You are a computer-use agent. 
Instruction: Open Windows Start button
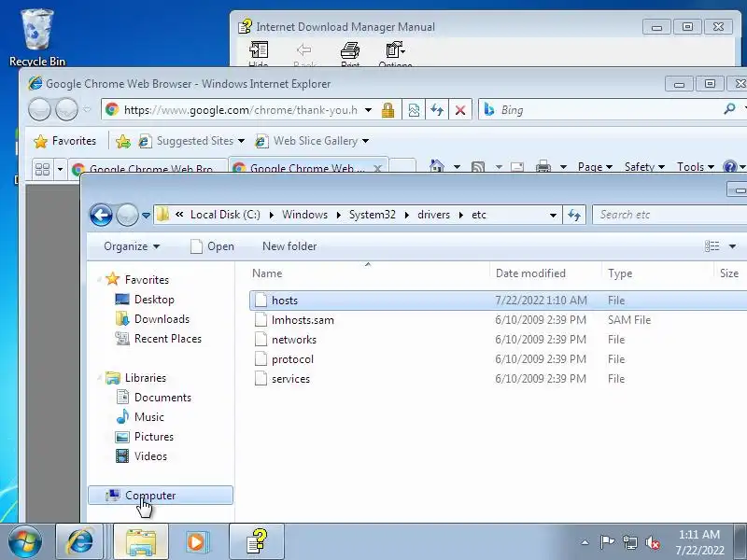tap(24, 542)
